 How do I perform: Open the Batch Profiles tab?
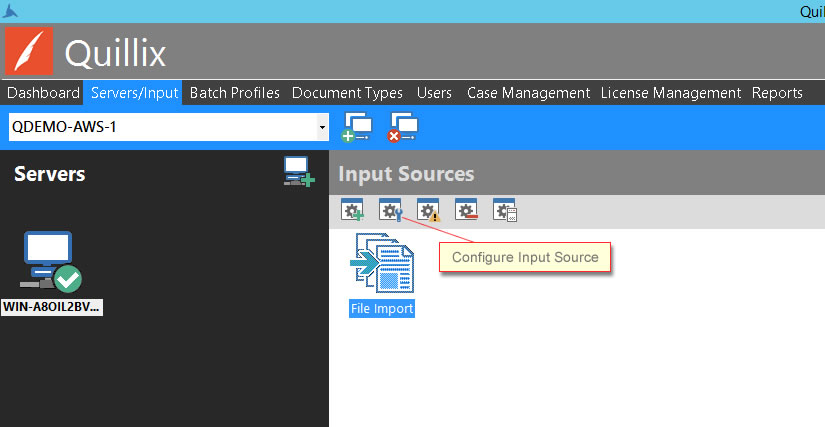[235, 93]
